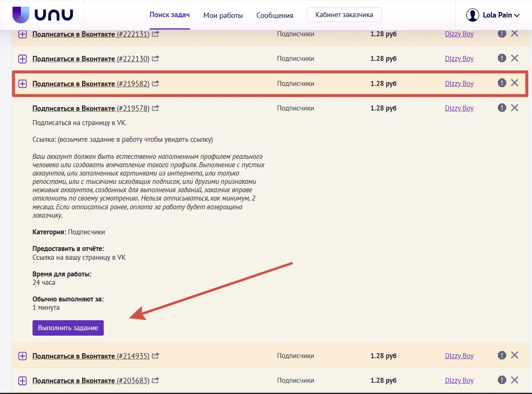This screenshot has width=532, height=394.
Task: Click the share icon for task #219578
Action: coord(155,108)
